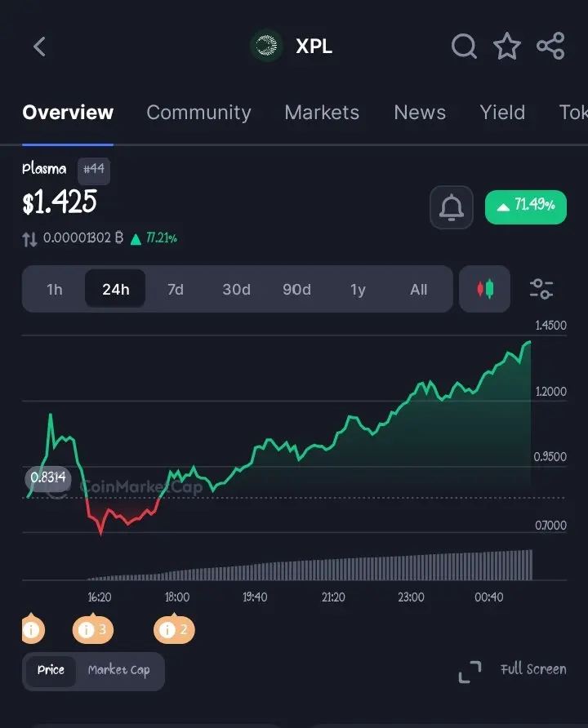Select the 30d chart range
Image resolution: width=588 pixels, height=728 pixels.
[236, 289]
